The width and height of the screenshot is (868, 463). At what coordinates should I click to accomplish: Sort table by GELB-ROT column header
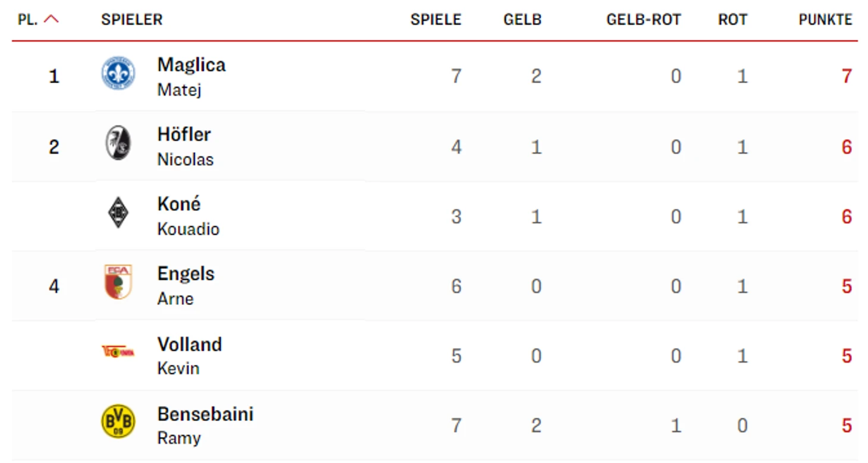[x=643, y=20]
